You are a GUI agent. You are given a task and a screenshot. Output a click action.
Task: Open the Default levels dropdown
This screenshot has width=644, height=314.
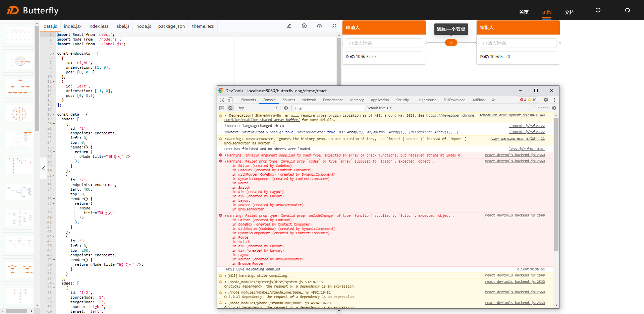click(x=378, y=108)
